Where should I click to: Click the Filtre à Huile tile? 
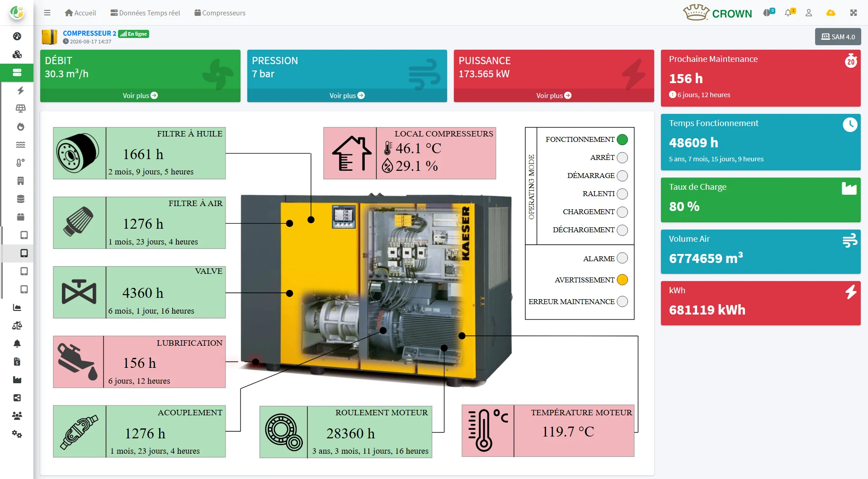point(139,153)
